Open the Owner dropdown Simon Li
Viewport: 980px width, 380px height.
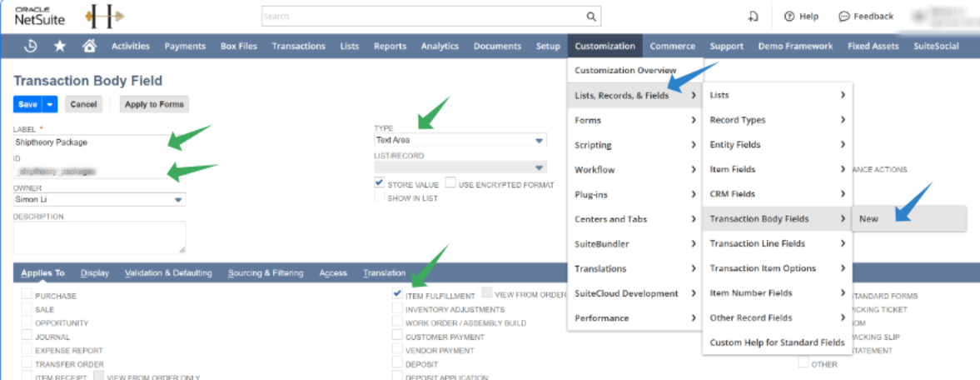pos(99,200)
